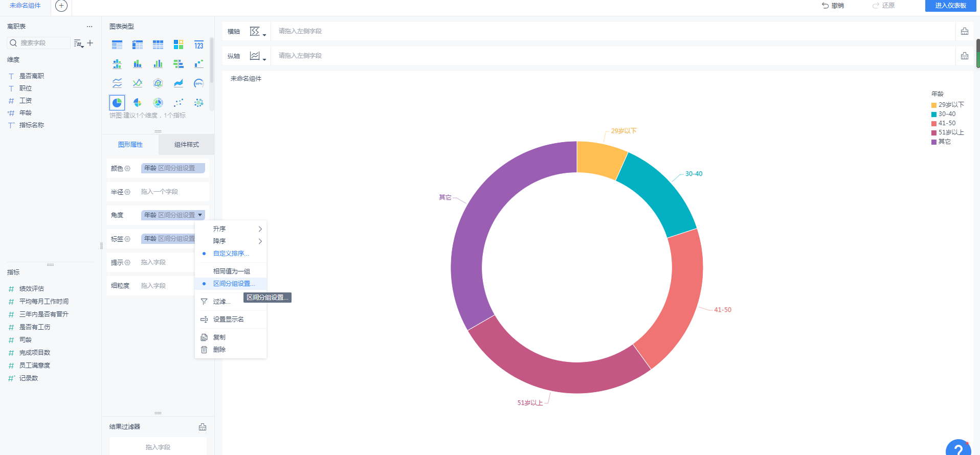Toggle the 29岁以下 legend color swatch
This screenshot has width=980, height=455.
[x=934, y=105]
